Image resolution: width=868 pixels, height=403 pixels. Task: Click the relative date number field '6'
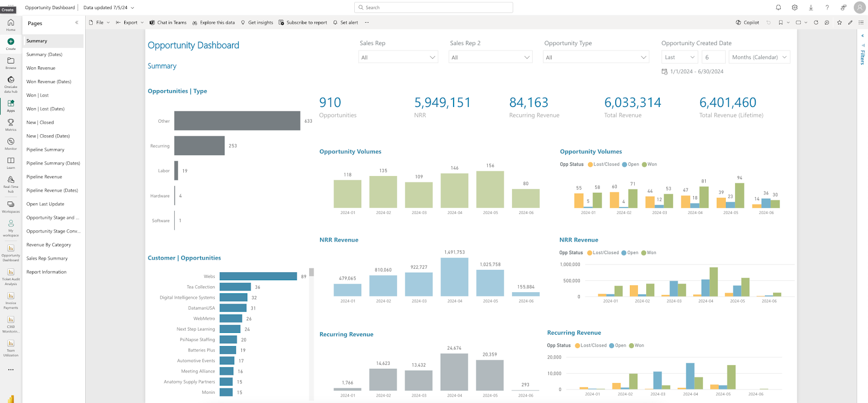(x=713, y=57)
